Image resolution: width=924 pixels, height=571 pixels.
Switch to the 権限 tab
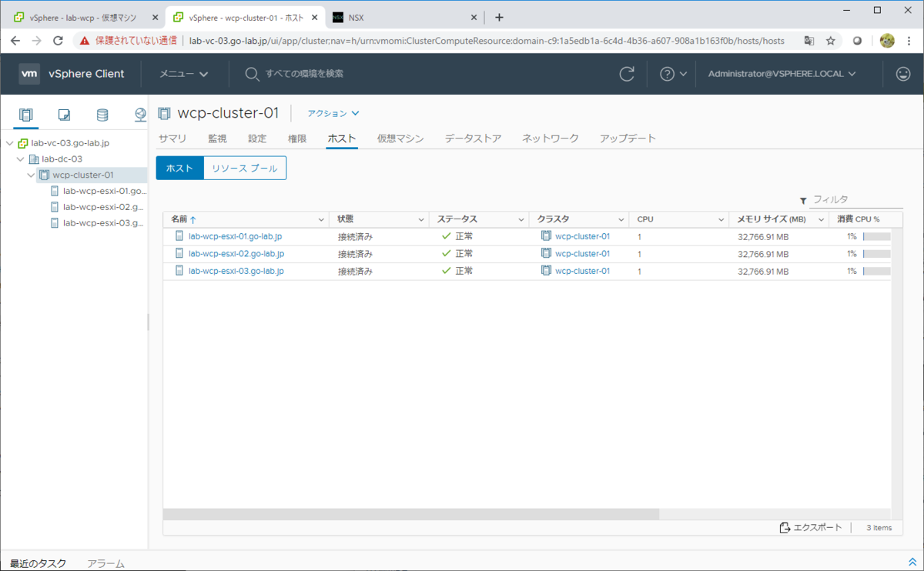tap(297, 139)
